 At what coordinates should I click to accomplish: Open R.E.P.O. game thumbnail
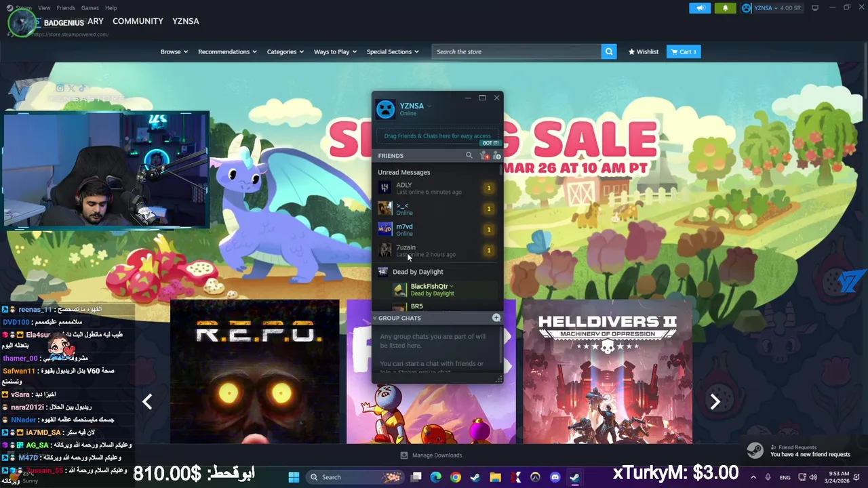pyautogui.click(x=254, y=372)
